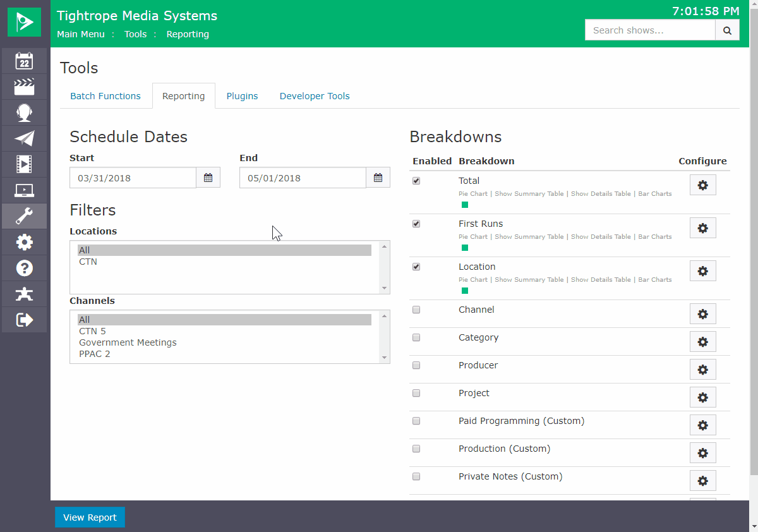Select Government Meetings channel
This screenshot has width=758, height=532.
(225, 342)
